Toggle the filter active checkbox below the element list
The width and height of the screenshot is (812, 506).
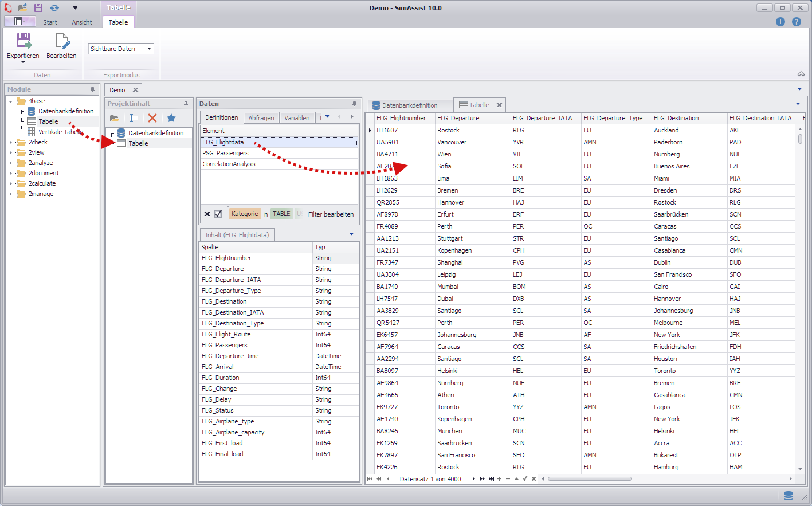tap(218, 213)
